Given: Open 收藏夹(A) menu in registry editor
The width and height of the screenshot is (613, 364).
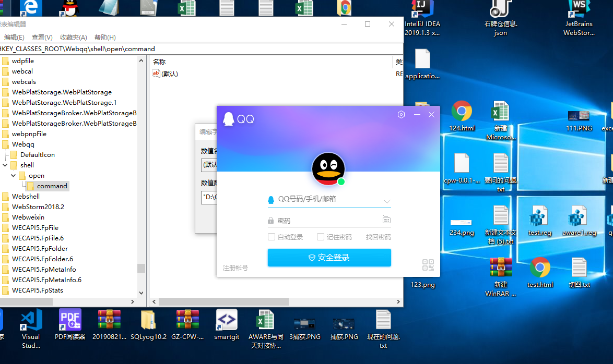Looking at the screenshot, I should [x=74, y=38].
